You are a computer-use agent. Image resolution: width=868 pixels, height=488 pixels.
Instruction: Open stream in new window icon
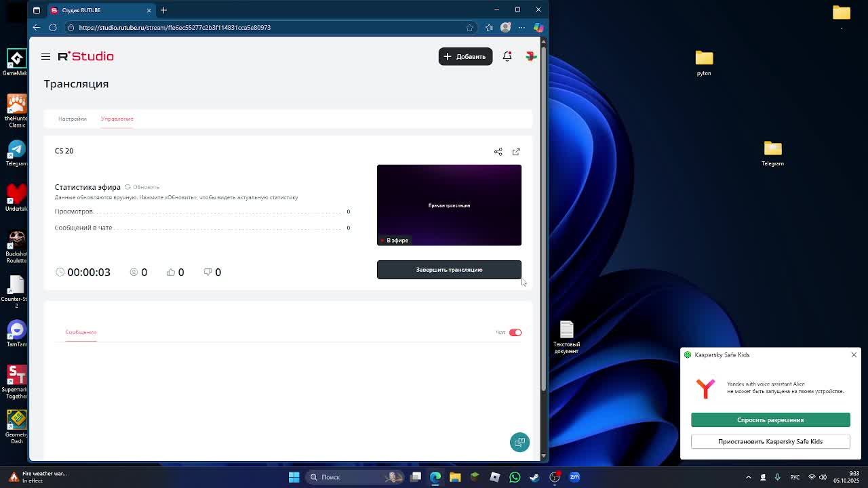pos(516,152)
